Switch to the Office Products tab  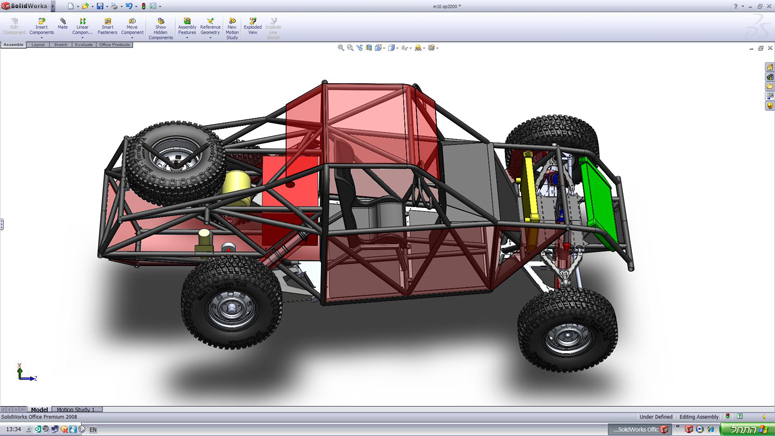(x=114, y=45)
